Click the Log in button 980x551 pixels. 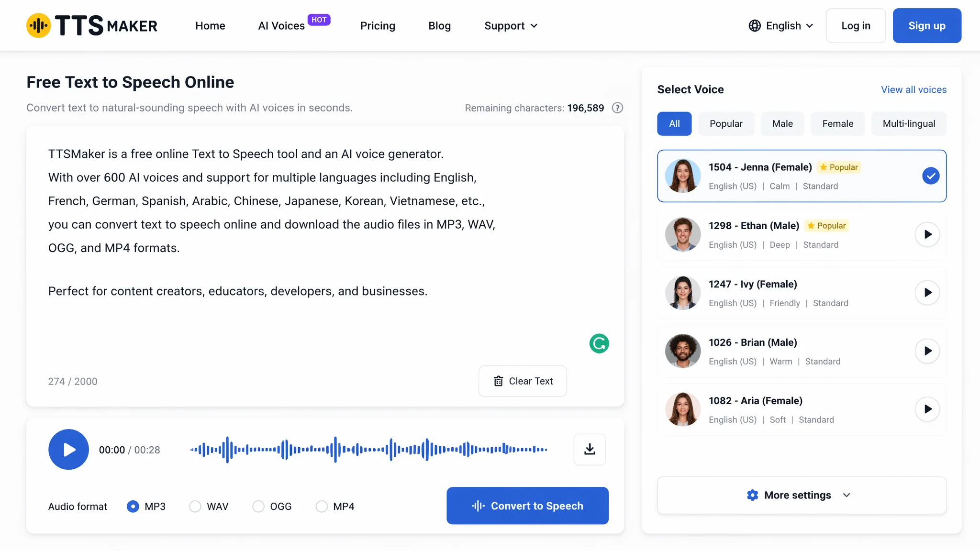tap(856, 26)
